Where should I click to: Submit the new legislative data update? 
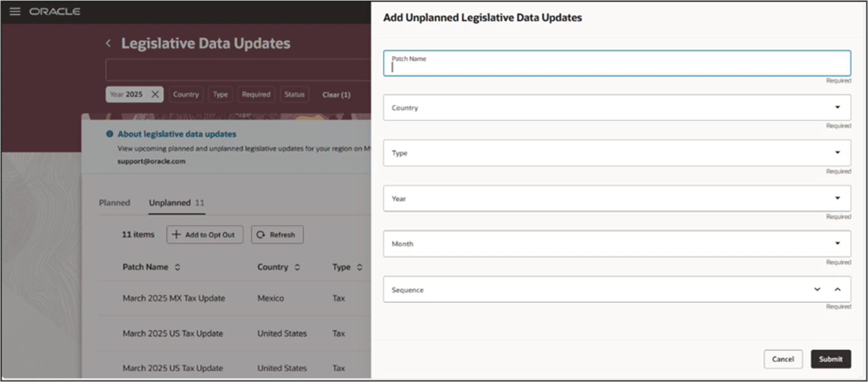(x=831, y=359)
